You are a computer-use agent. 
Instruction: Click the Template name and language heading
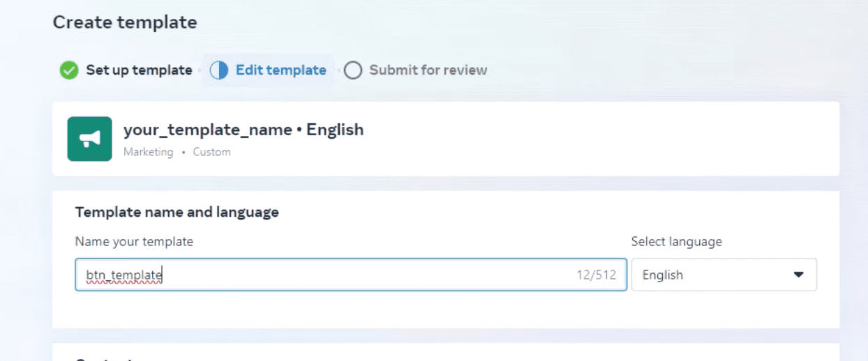pyautogui.click(x=177, y=212)
